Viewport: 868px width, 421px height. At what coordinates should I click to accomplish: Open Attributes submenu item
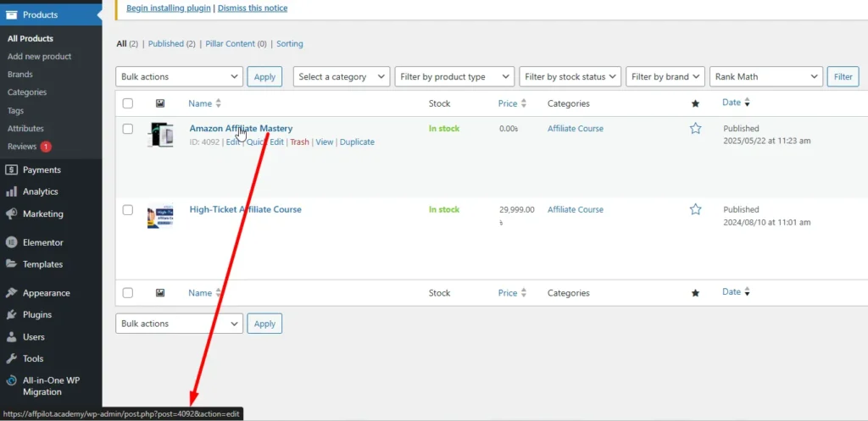click(25, 129)
